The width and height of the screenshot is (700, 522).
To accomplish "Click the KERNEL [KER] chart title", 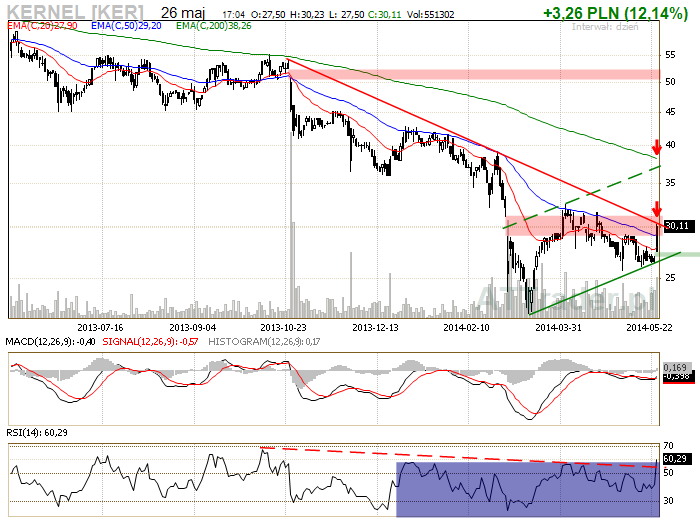I will tap(75, 12).
